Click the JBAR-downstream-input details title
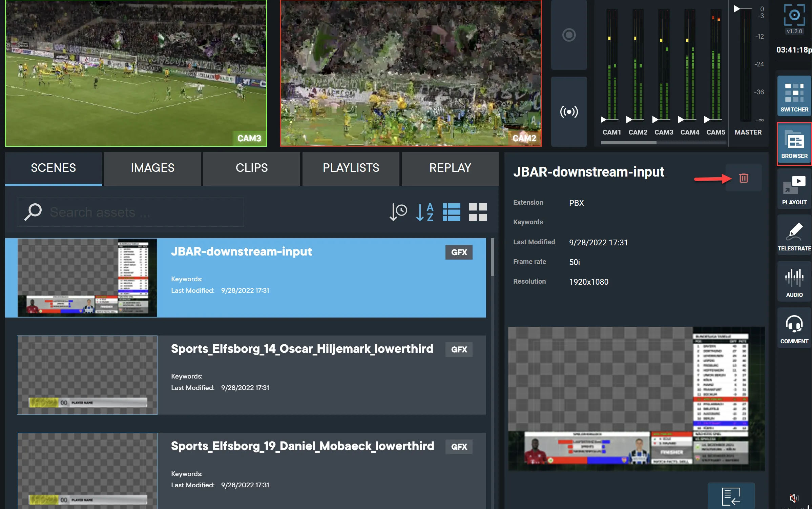Image resolution: width=812 pixels, height=509 pixels. pyautogui.click(x=588, y=172)
